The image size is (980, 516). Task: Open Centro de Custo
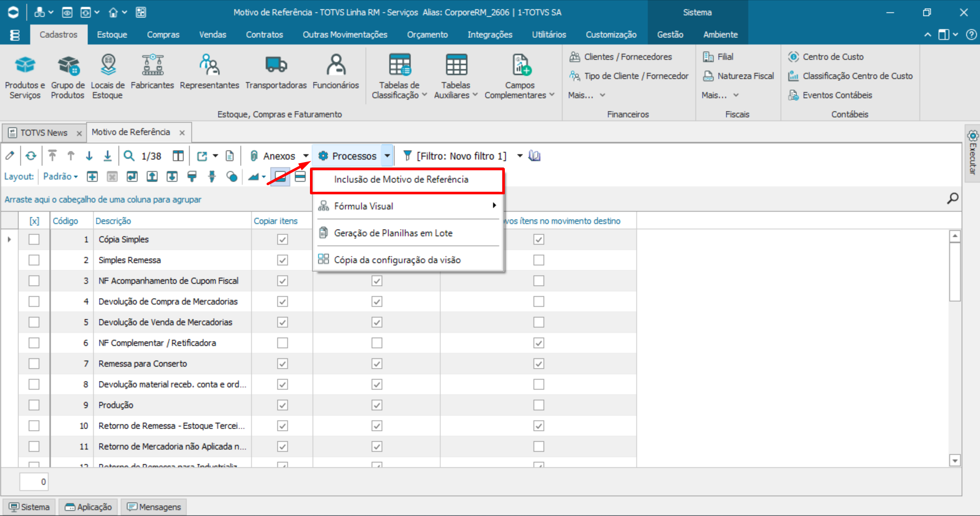click(826, 57)
